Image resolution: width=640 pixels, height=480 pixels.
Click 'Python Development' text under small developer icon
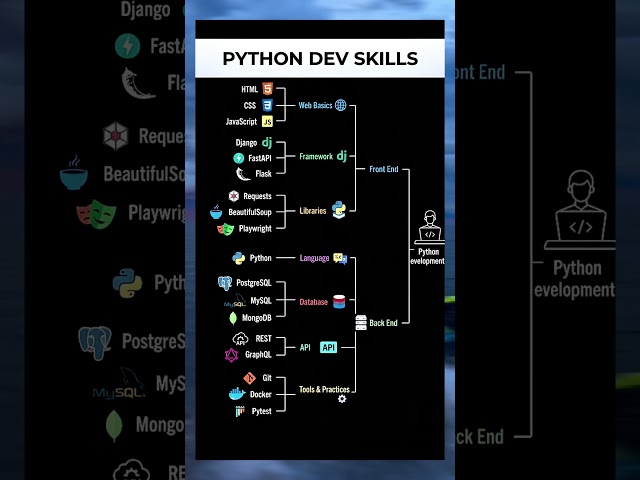click(x=428, y=256)
